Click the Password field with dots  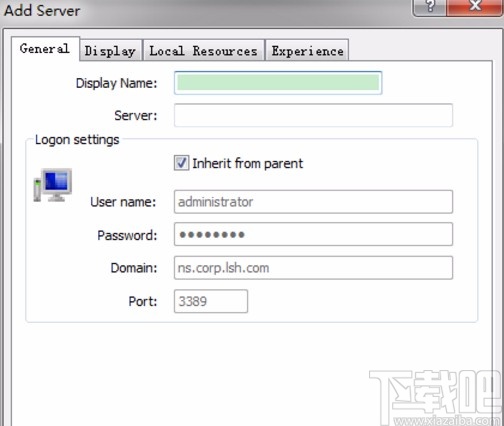(313, 234)
